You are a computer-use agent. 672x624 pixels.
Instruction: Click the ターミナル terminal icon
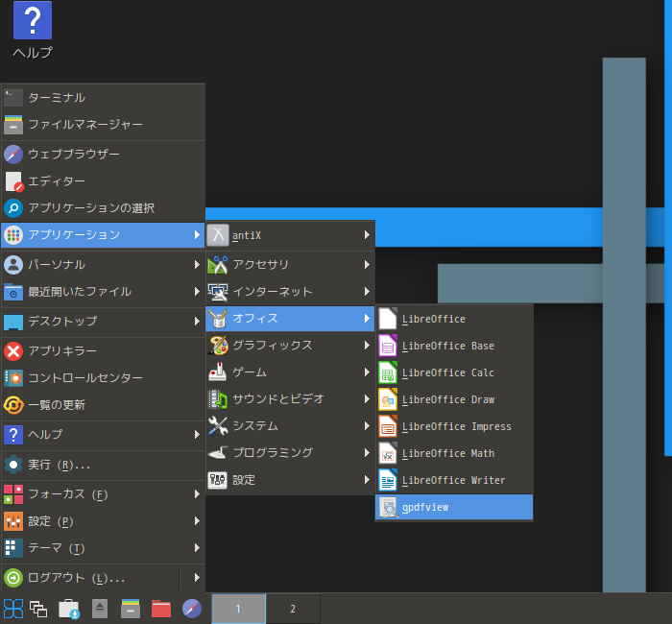pos(13,98)
